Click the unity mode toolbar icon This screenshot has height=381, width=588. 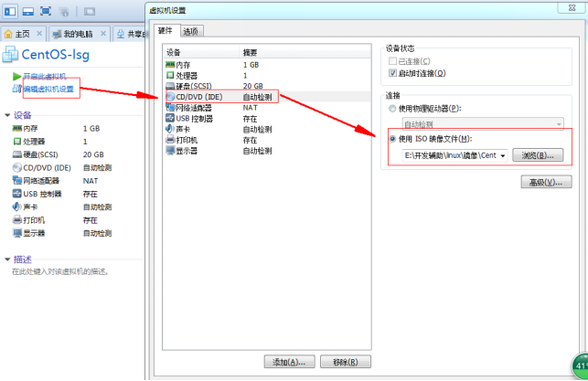click(64, 12)
